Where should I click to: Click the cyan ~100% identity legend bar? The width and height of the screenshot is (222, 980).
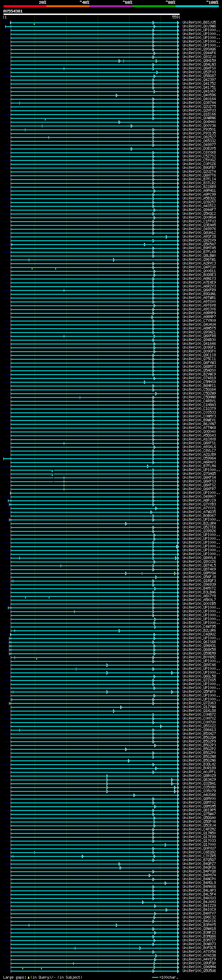(x=197, y=6)
